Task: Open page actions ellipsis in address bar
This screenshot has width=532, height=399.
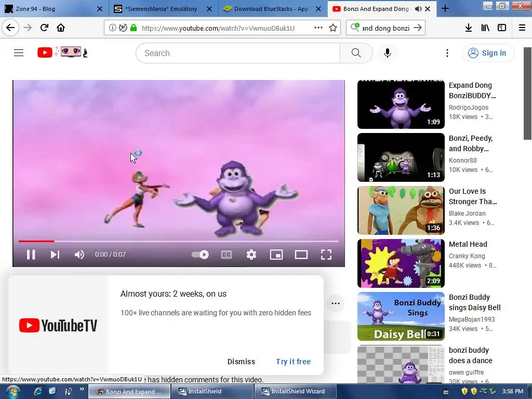Action: (318, 28)
